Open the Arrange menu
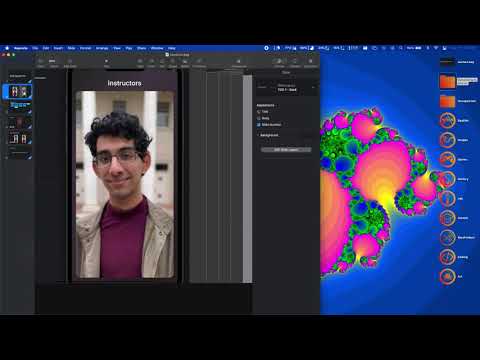Image resolution: width=480 pixels, height=360 pixels. click(102, 48)
